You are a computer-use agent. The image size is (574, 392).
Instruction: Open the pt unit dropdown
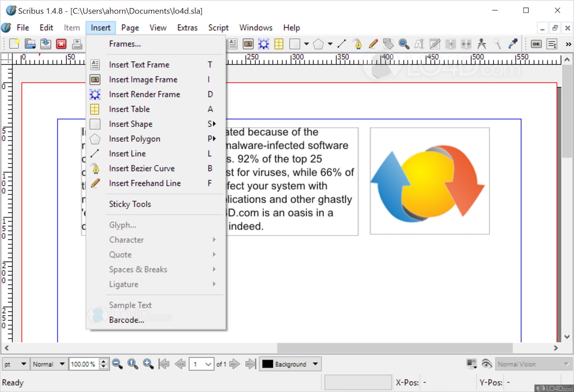click(x=16, y=364)
